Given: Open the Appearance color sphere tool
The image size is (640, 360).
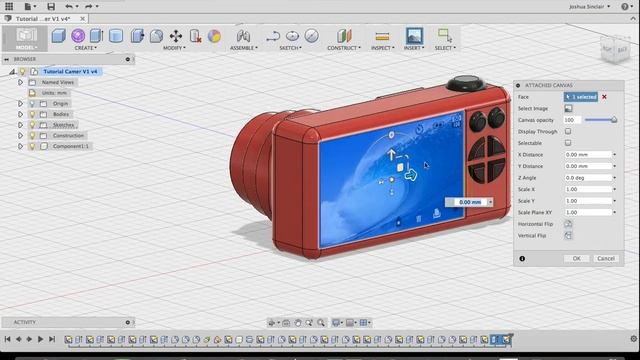Looking at the screenshot, I should (x=214, y=36).
